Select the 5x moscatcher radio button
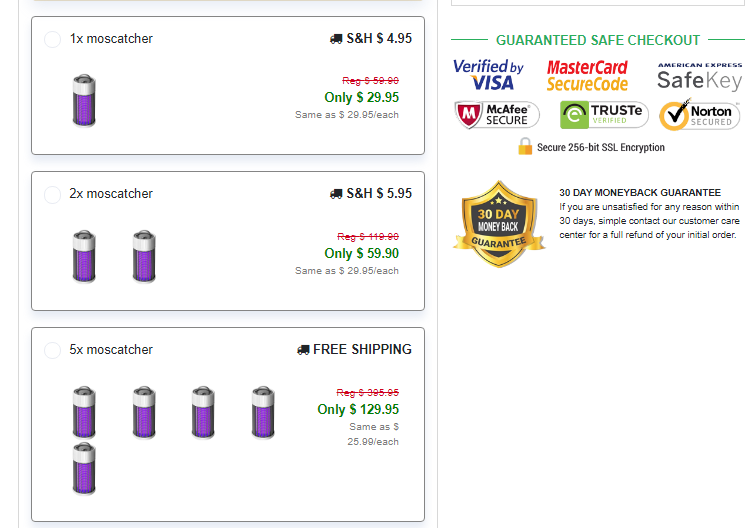The width and height of the screenshot is (752, 528). tap(52, 350)
